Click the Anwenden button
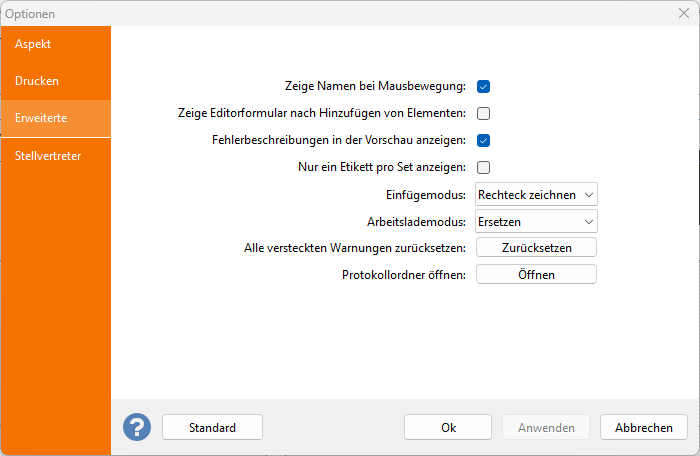The width and height of the screenshot is (700, 456). pyautogui.click(x=546, y=427)
